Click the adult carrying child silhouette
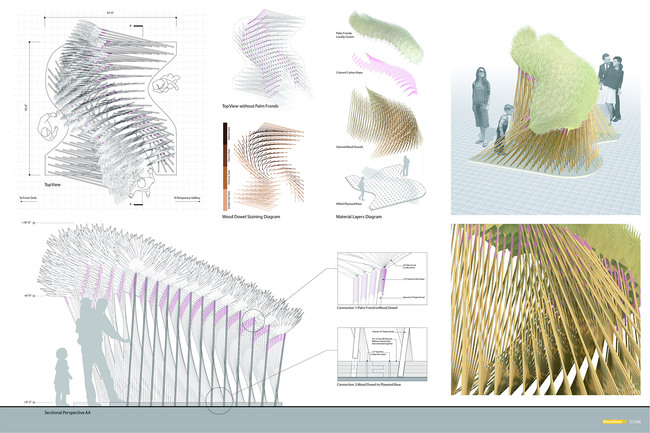 (99, 350)
